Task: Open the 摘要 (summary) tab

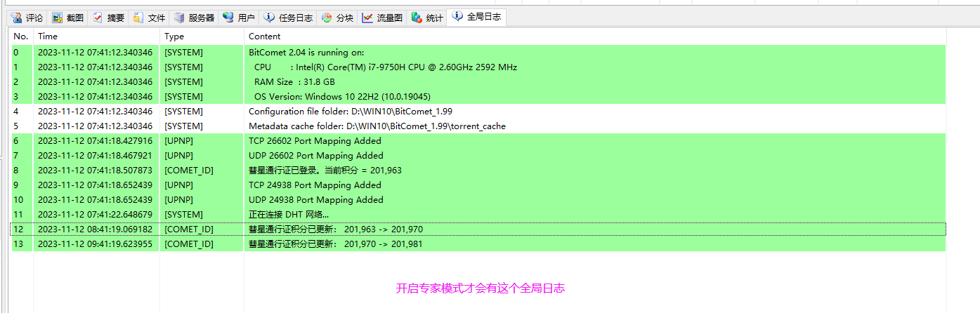Action: coord(109,18)
